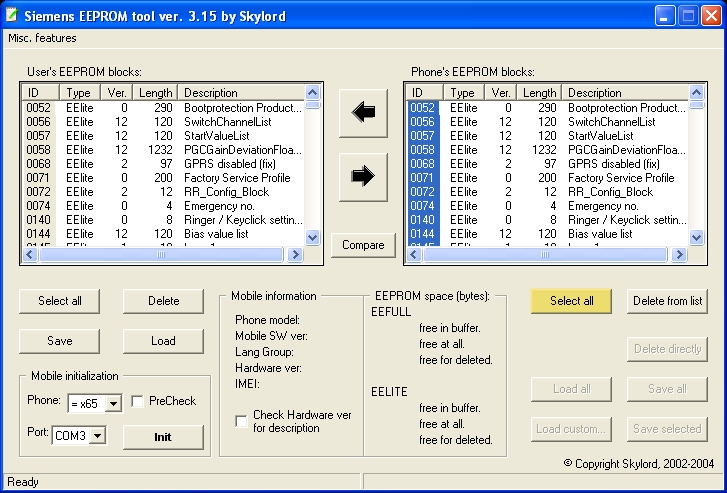Click Delete from list button
Image resolution: width=727 pixels, height=493 pixels.
pyautogui.click(x=667, y=301)
